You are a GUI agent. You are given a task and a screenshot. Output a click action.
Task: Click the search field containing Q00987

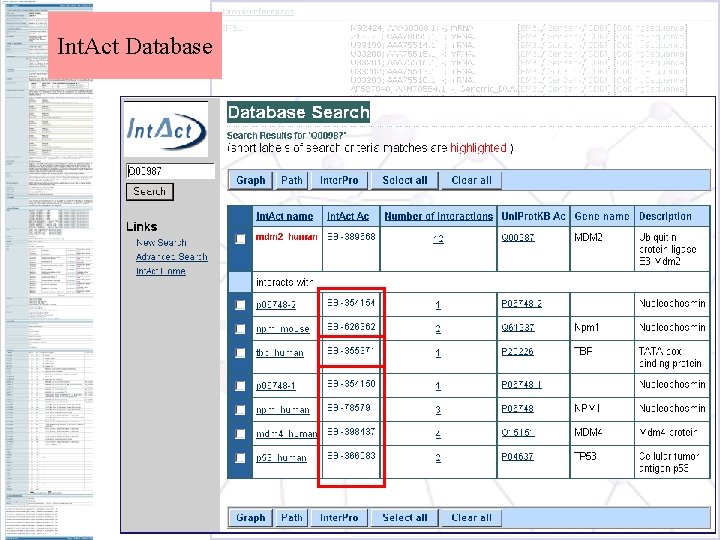click(x=170, y=171)
